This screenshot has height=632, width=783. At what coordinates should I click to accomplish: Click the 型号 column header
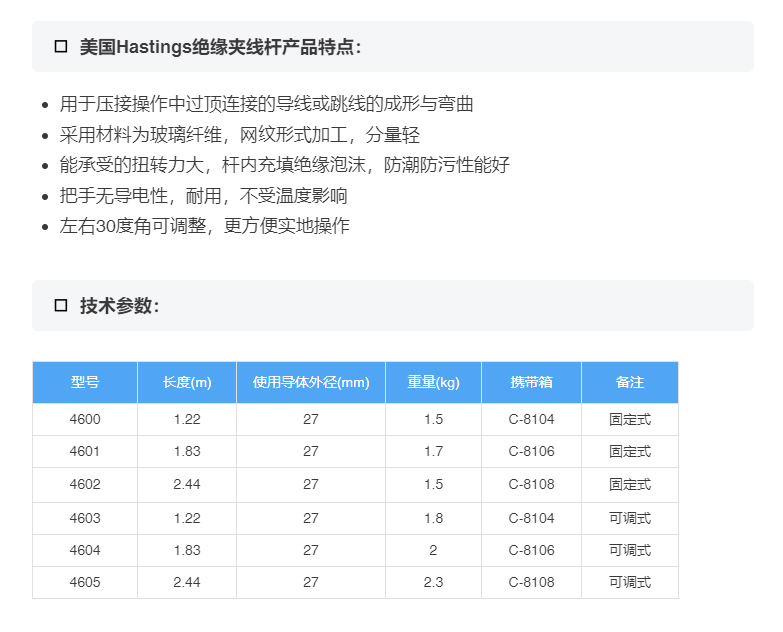(85, 382)
